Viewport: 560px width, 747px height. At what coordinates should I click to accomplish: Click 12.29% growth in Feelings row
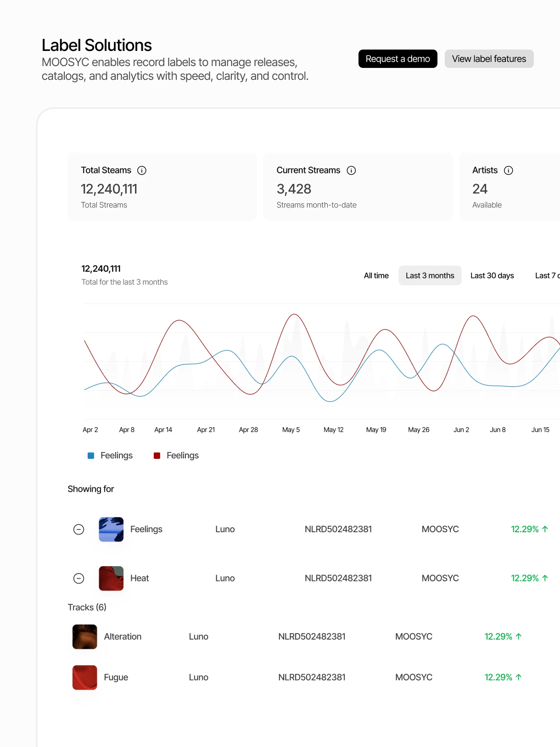(525, 529)
